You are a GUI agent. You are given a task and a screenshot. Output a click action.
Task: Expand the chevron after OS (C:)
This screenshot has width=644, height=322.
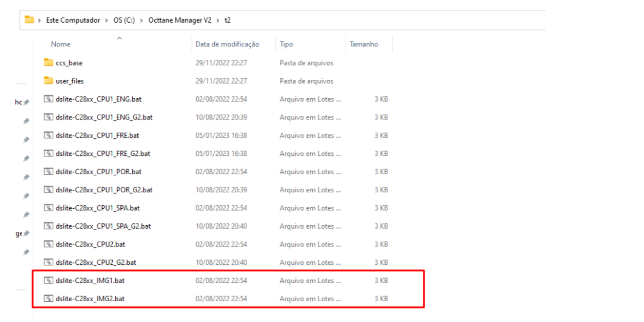click(142, 20)
